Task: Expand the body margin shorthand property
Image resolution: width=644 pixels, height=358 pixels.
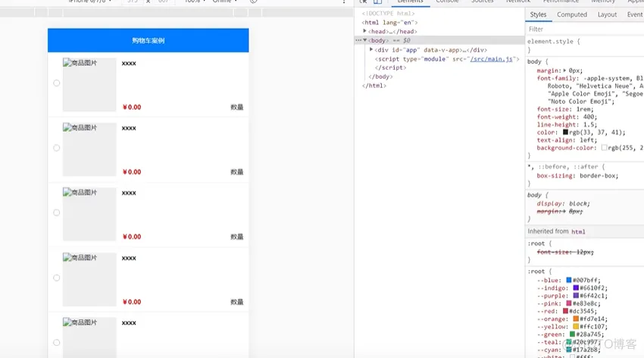Action: click(564, 71)
